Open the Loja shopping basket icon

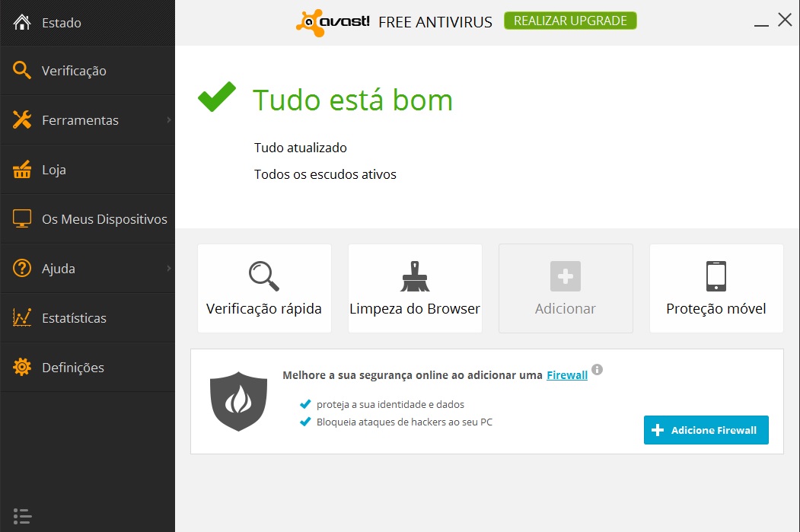(x=22, y=170)
